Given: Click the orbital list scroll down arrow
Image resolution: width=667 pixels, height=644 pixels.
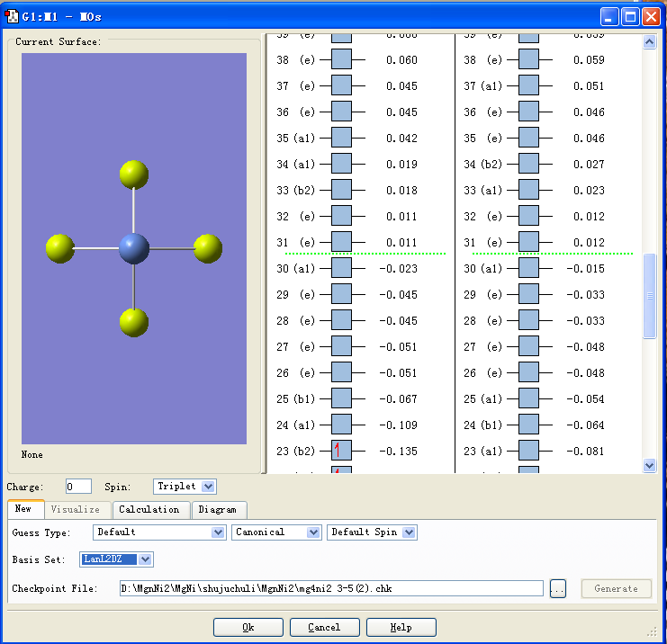Looking at the screenshot, I should [650, 465].
